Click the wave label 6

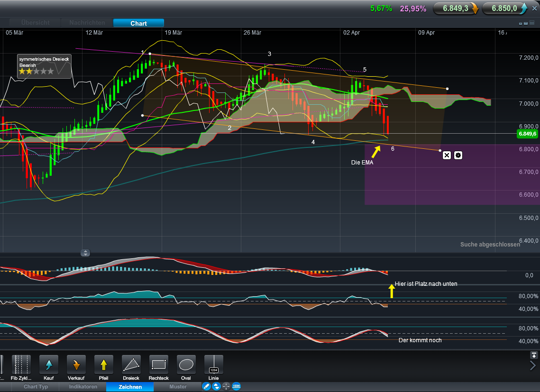(x=393, y=149)
